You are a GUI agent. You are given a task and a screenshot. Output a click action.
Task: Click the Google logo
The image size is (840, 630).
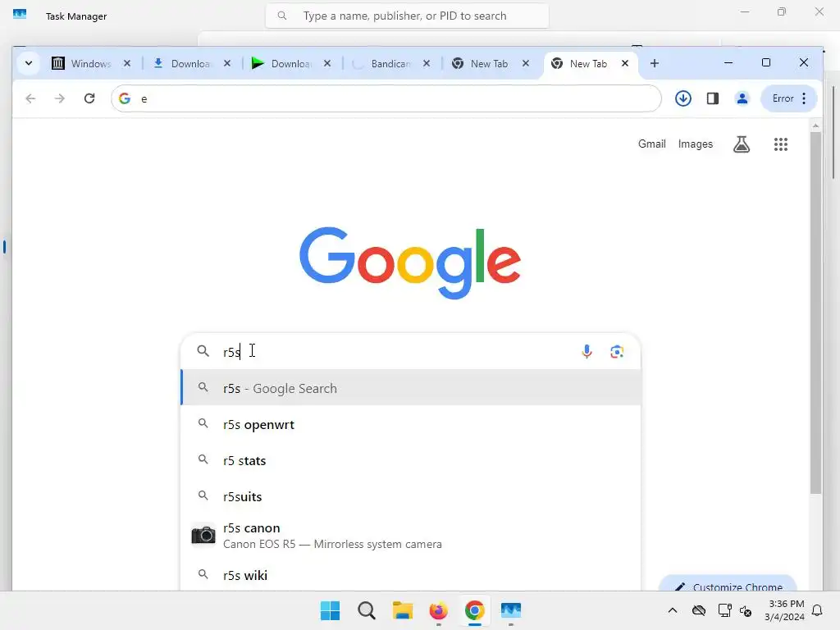(410, 262)
